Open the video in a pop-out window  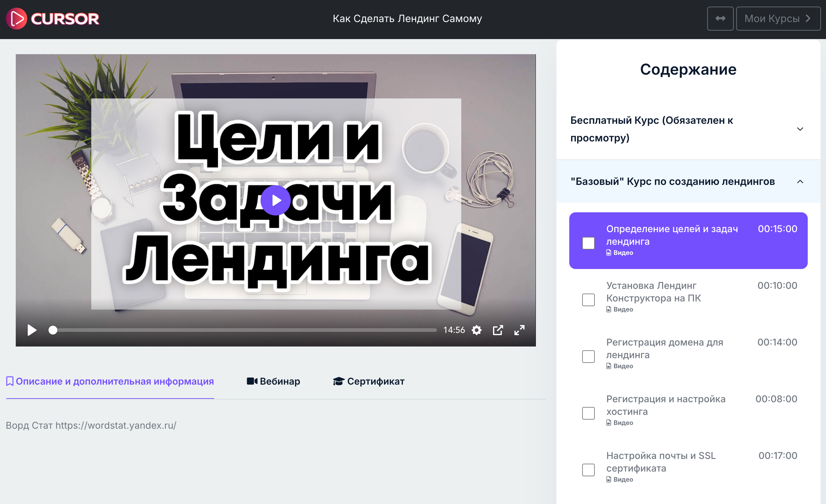[498, 330]
